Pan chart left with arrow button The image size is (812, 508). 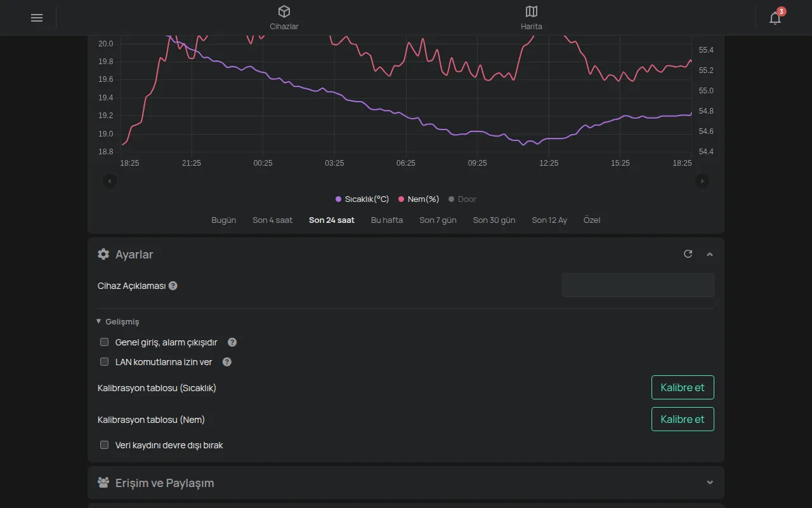[110, 181]
